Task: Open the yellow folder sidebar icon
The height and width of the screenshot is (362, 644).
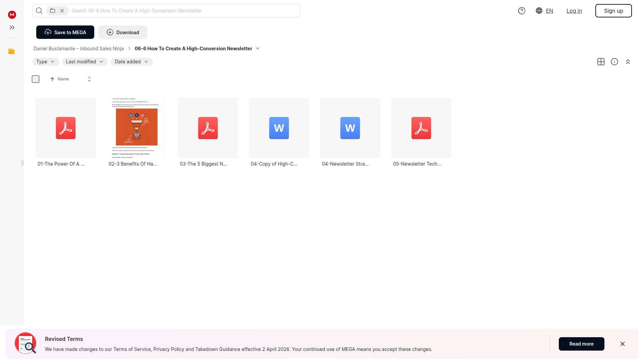Action: pyautogui.click(x=11, y=51)
